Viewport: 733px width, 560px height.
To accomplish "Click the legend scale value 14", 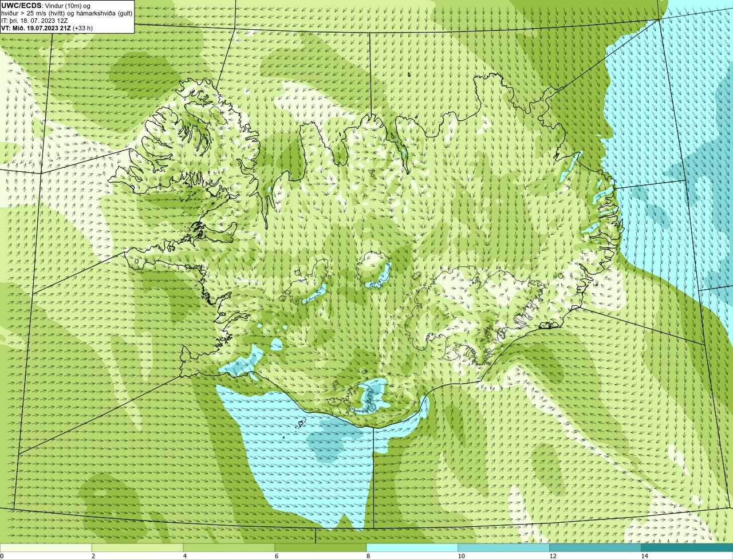I will 644,556.
